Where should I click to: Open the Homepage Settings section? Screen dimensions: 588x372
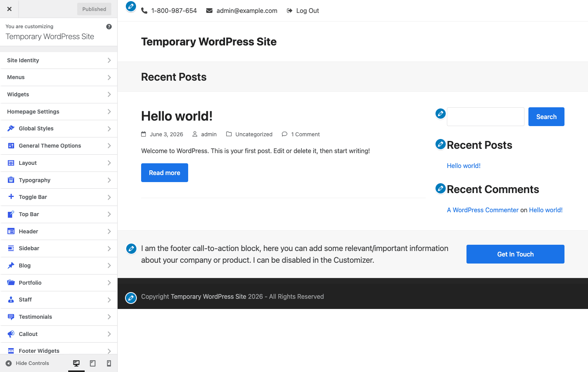(59, 112)
